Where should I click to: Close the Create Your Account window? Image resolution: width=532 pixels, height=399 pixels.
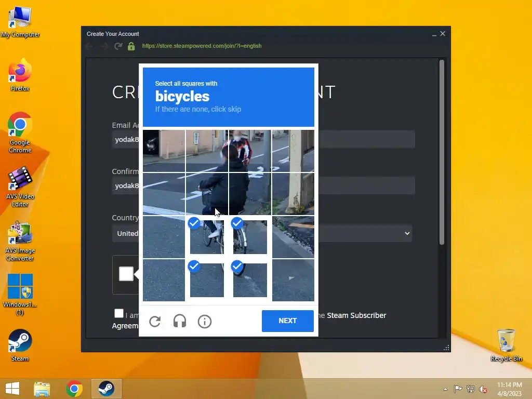tap(443, 34)
